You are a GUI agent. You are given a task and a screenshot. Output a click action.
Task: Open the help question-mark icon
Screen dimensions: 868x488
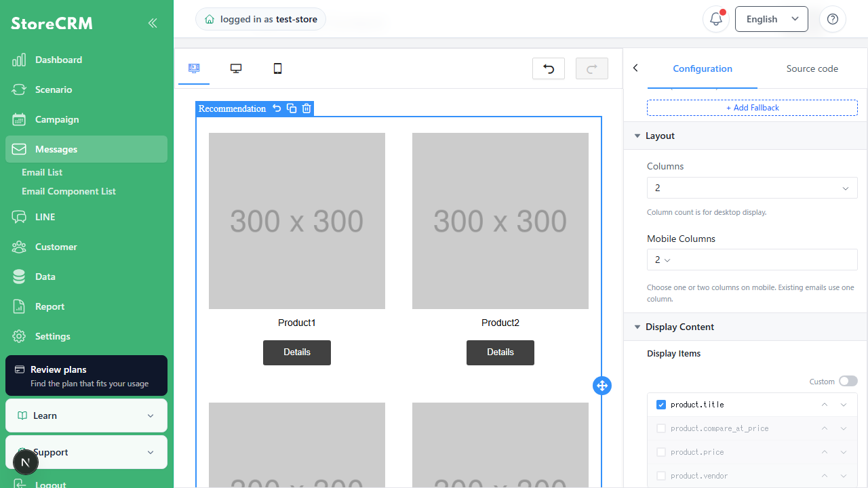[833, 19]
